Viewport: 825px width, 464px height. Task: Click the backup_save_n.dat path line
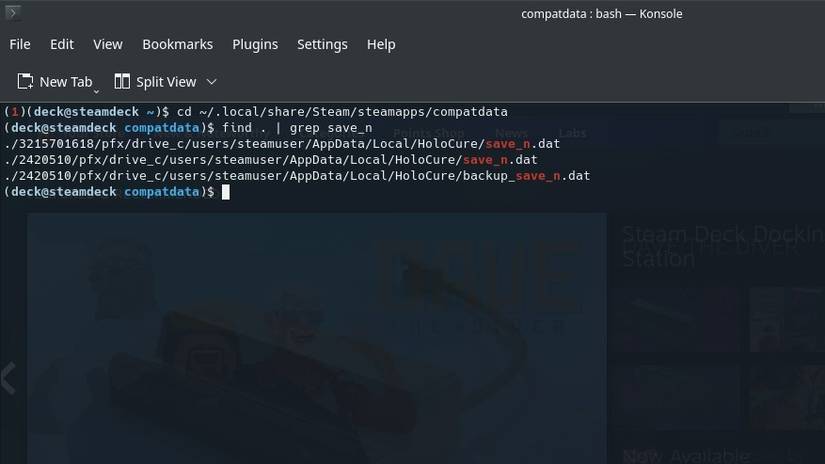tap(297, 176)
